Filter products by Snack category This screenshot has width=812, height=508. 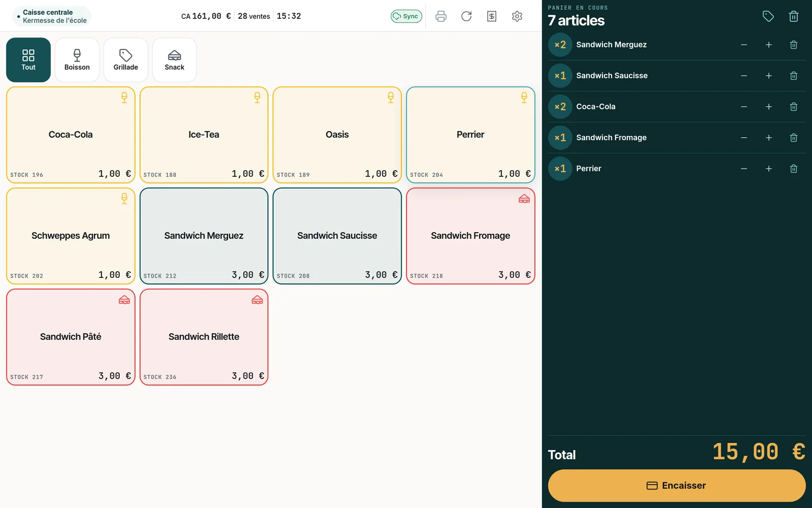(175, 60)
